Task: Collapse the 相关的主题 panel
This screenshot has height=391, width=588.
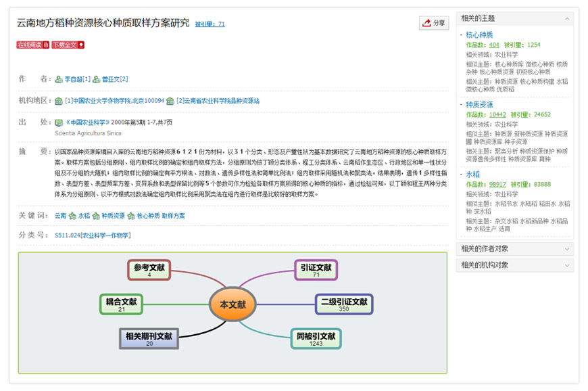Action: pos(566,18)
